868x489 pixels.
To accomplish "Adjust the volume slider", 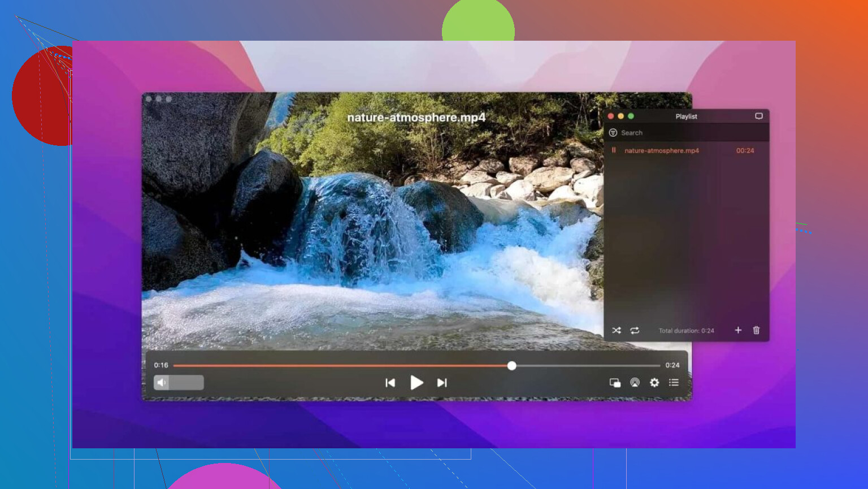I will 179,383.
